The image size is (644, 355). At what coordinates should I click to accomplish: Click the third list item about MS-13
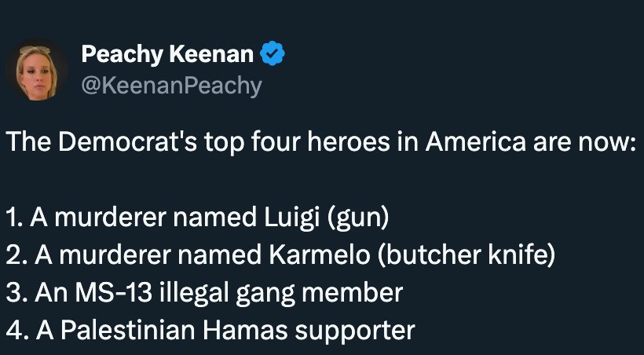[x=204, y=293]
